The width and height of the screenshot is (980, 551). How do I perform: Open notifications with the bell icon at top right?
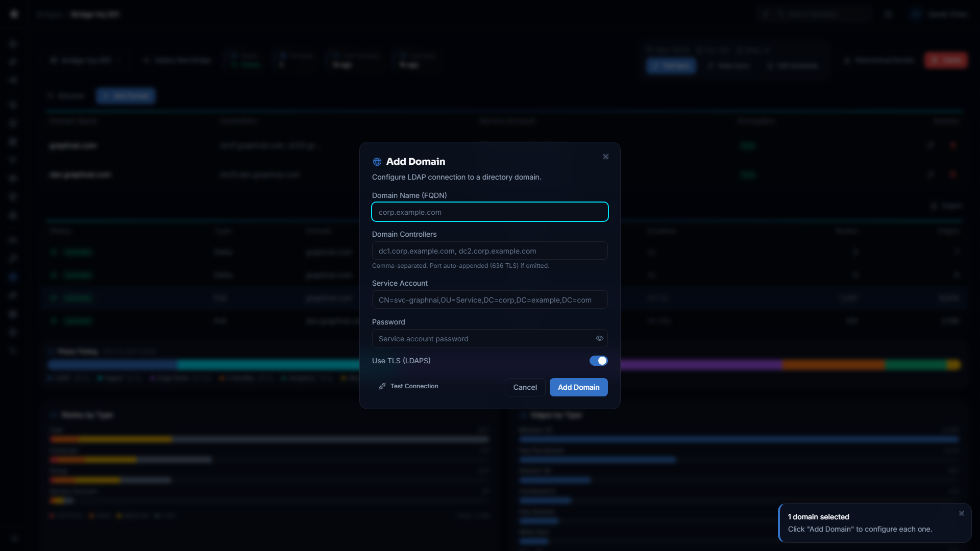[888, 14]
